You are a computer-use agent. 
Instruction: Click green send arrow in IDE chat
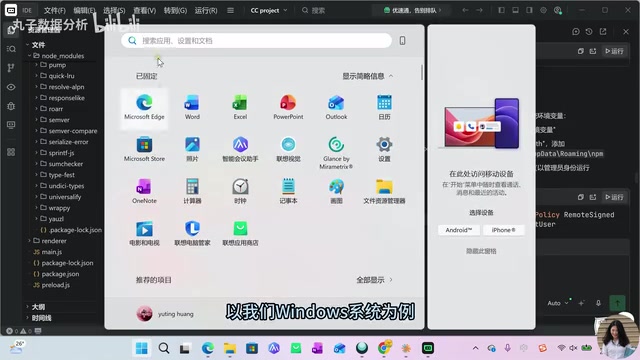point(617,303)
